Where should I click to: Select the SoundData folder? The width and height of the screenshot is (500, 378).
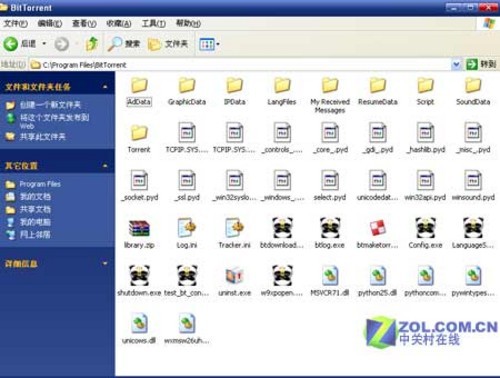pos(473,92)
